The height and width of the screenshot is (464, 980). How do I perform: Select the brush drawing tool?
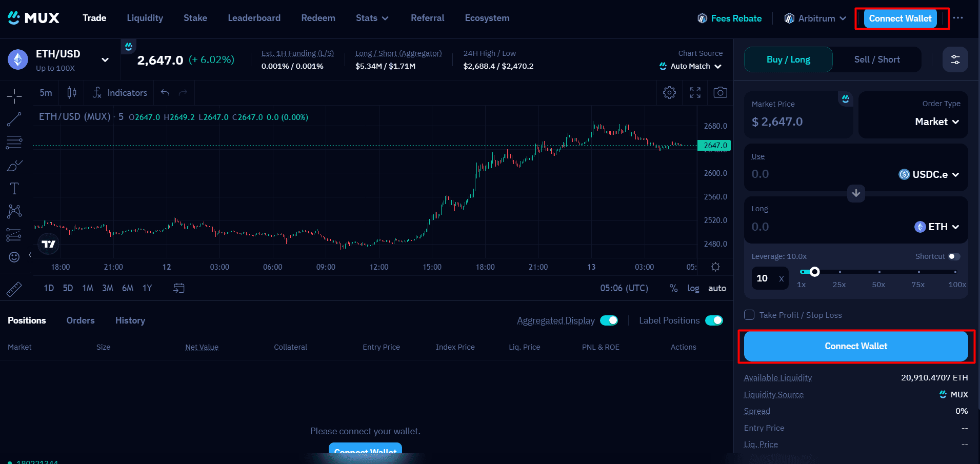(x=14, y=166)
